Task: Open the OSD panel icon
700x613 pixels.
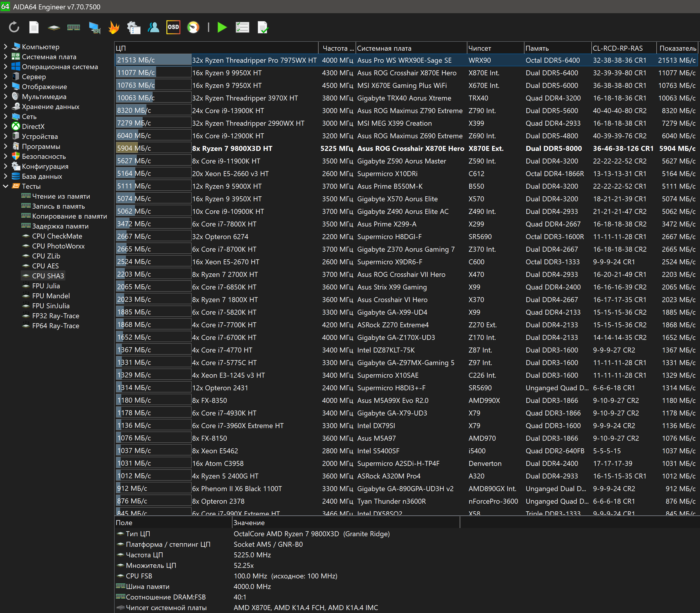Action: (173, 27)
